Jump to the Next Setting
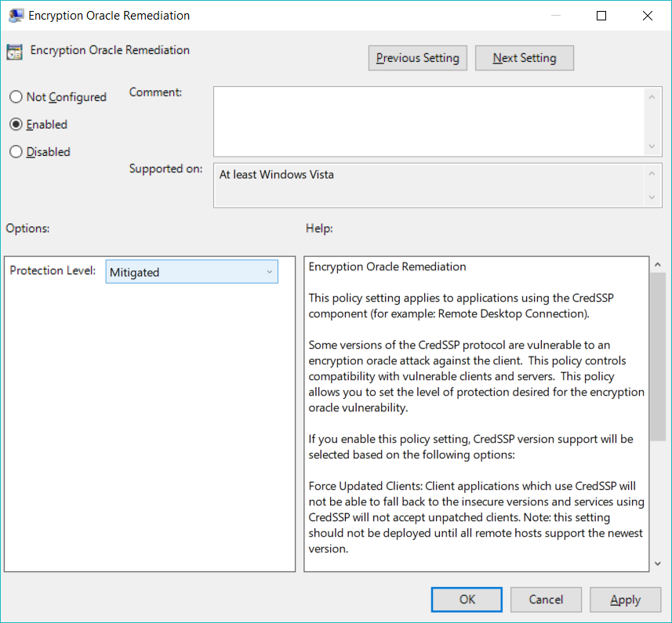672x623 pixels. tap(525, 58)
